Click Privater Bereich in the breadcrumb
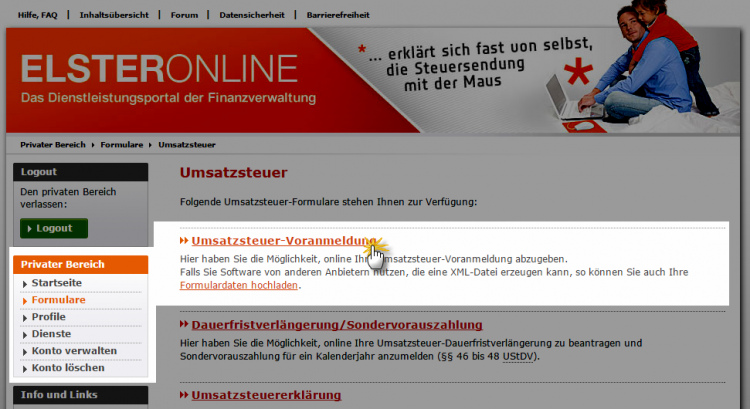Viewport: 750px width, 409px height. (x=56, y=145)
